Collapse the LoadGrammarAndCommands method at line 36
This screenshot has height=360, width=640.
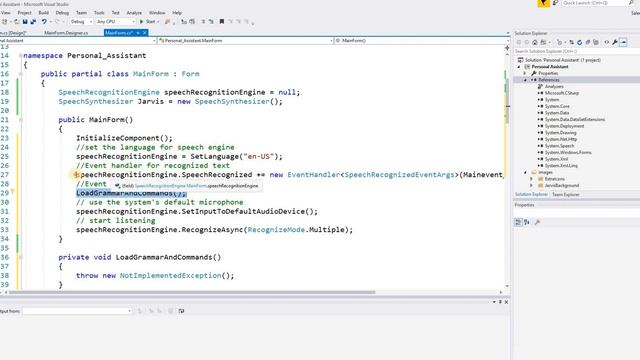click(x=20, y=257)
